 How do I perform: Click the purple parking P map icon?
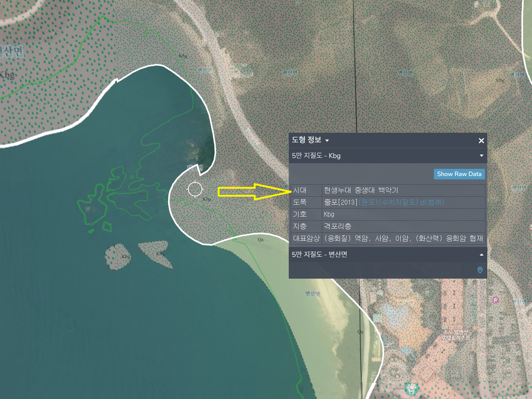coord(496,300)
